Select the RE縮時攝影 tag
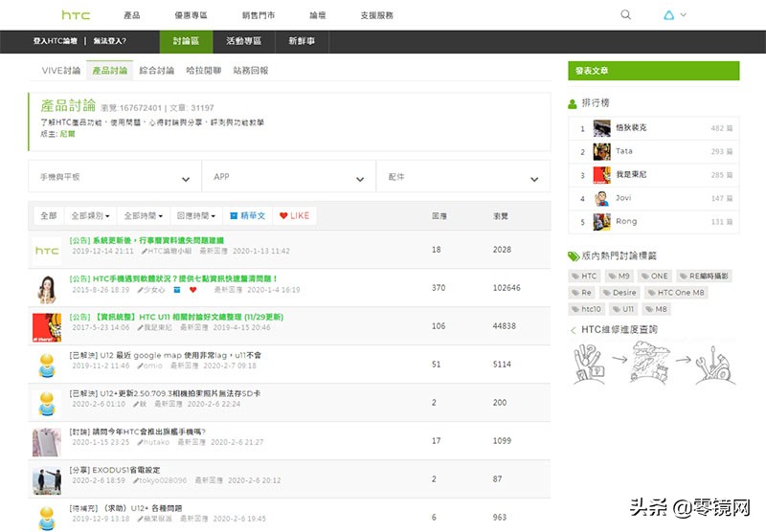The width and height of the screenshot is (766, 532). click(704, 277)
